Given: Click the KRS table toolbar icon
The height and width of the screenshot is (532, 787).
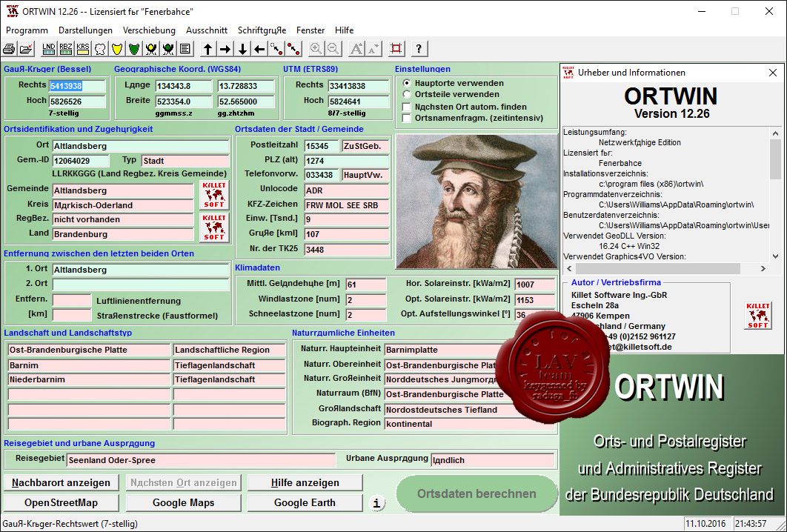Looking at the screenshot, I should click(83, 49).
